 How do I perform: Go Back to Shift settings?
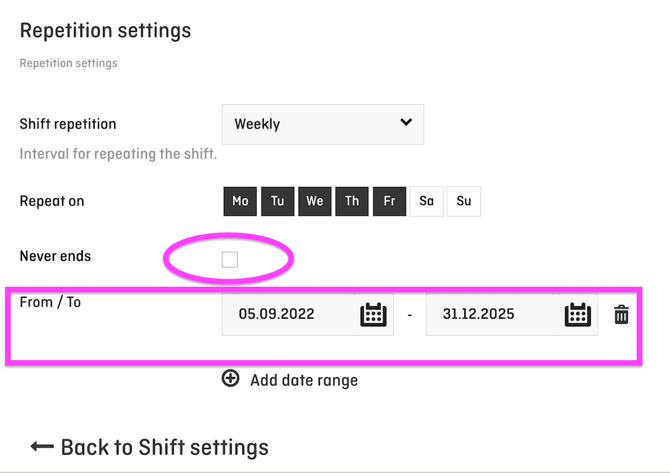(164, 447)
